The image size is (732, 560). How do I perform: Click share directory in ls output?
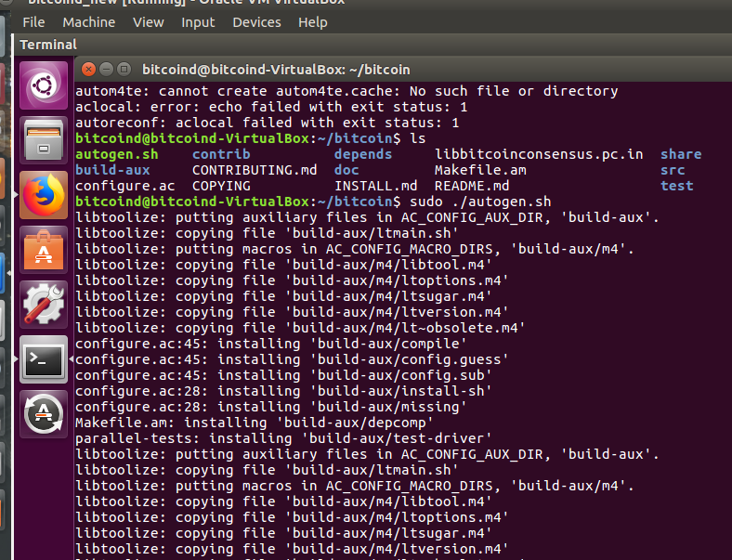click(681, 154)
